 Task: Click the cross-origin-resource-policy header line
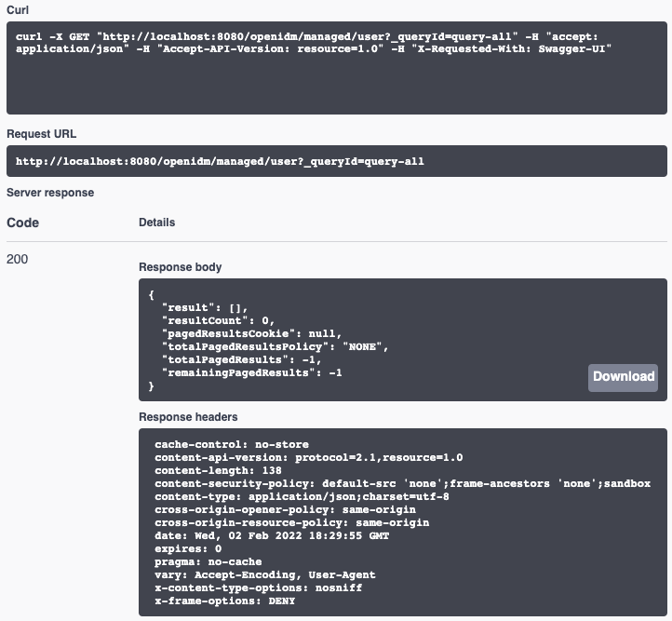point(292,523)
